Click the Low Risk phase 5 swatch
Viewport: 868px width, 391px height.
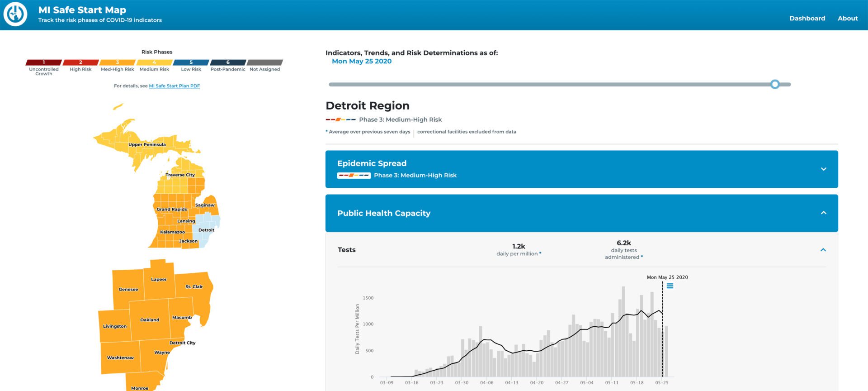pos(191,62)
